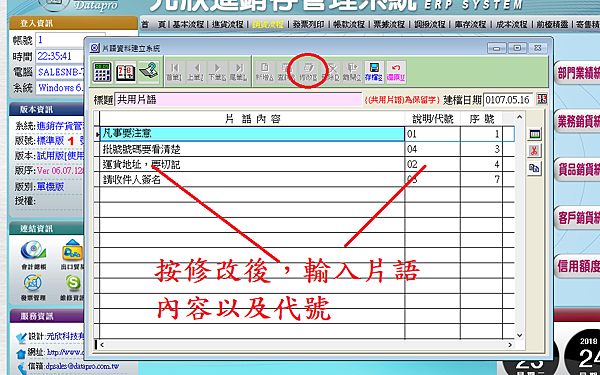Select the phrase row 請收件人簽名
Screen dimensions: 600x375
[x=252, y=179]
